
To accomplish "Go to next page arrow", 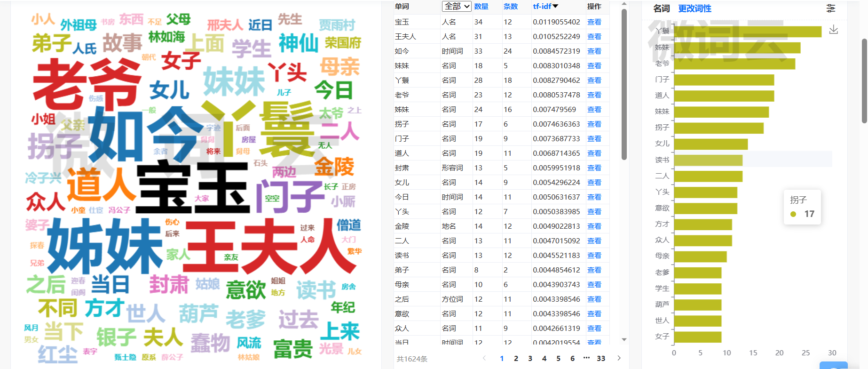I will point(619,358).
